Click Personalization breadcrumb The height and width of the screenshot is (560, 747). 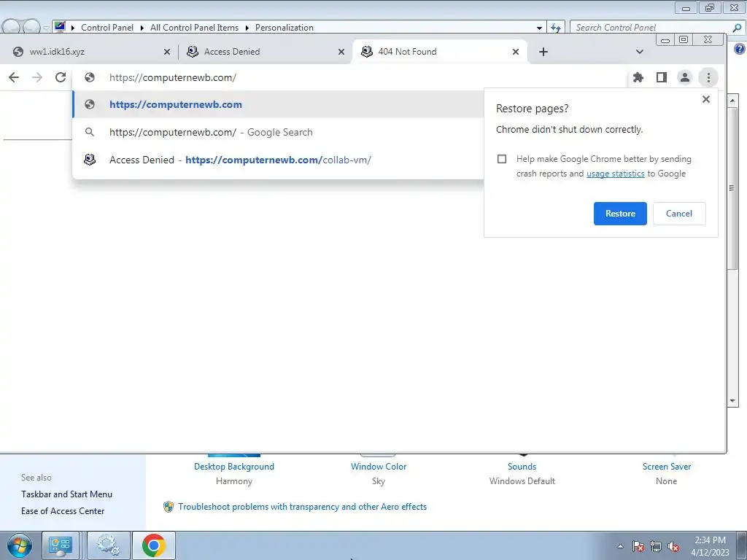click(284, 28)
